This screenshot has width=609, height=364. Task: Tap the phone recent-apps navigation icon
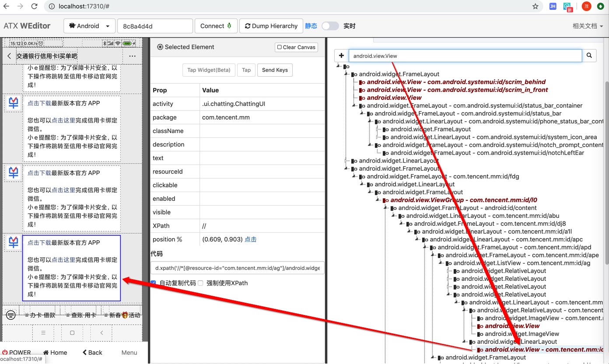(43, 332)
